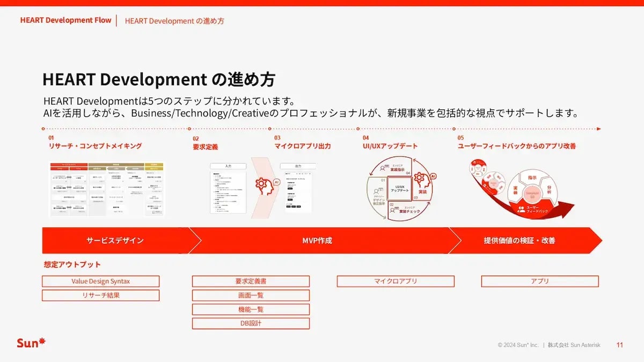
Task: Click the DB設計 output box
Action: point(251,323)
